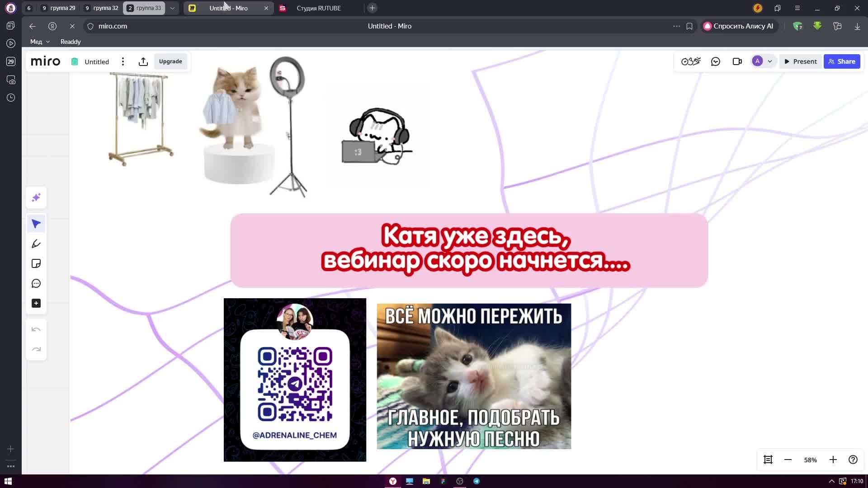Select the comment tool in left toolbar

coord(36,284)
